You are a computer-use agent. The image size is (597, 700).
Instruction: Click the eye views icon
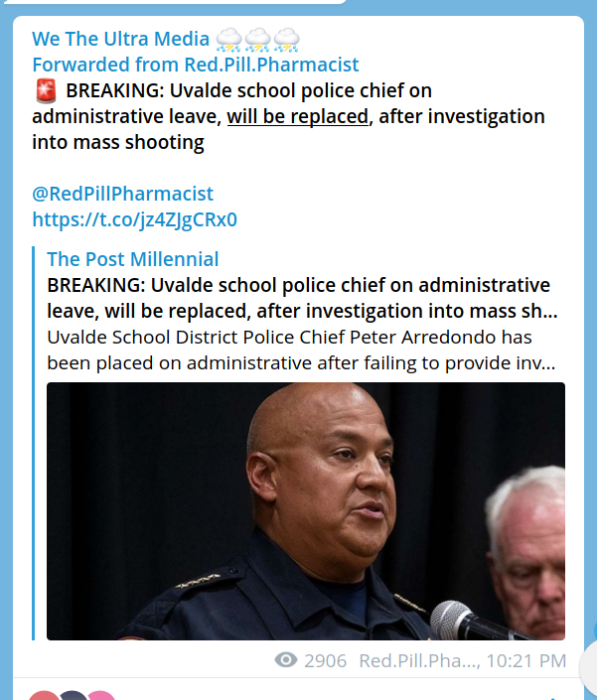pyautogui.click(x=286, y=660)
